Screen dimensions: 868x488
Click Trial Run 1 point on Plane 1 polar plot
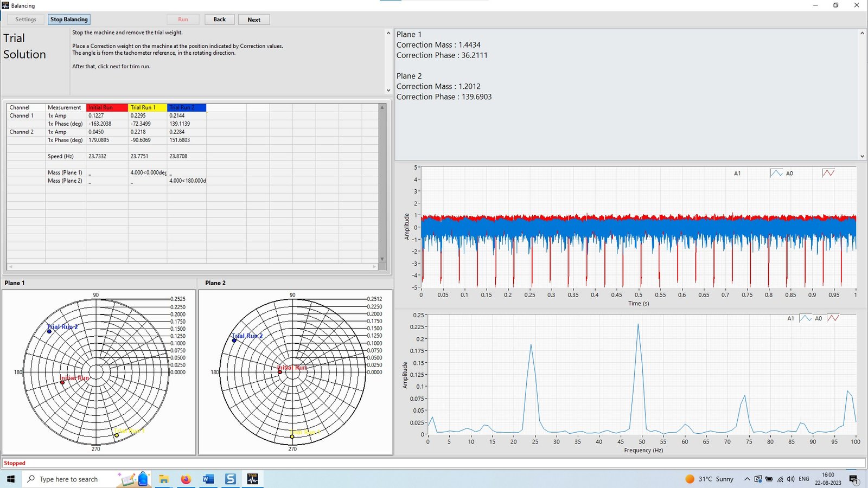point(116,435)
